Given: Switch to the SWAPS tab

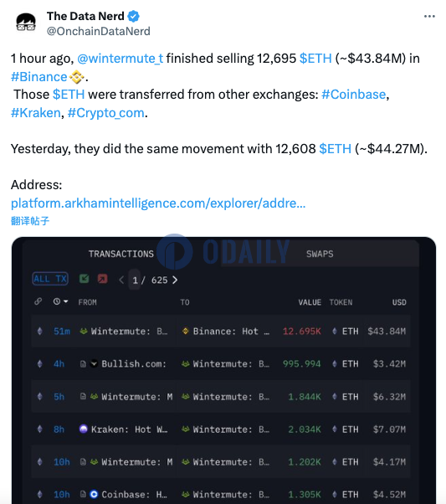Looking at the screenshot, I should coord(320,254).
